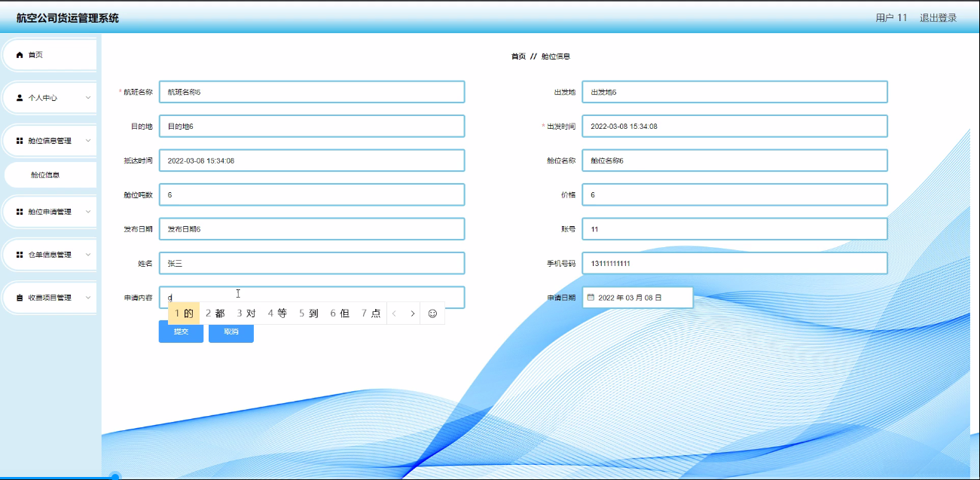Click the home icon beside 首页 in sidebar

pyautogui.click(x=20, y=55)
